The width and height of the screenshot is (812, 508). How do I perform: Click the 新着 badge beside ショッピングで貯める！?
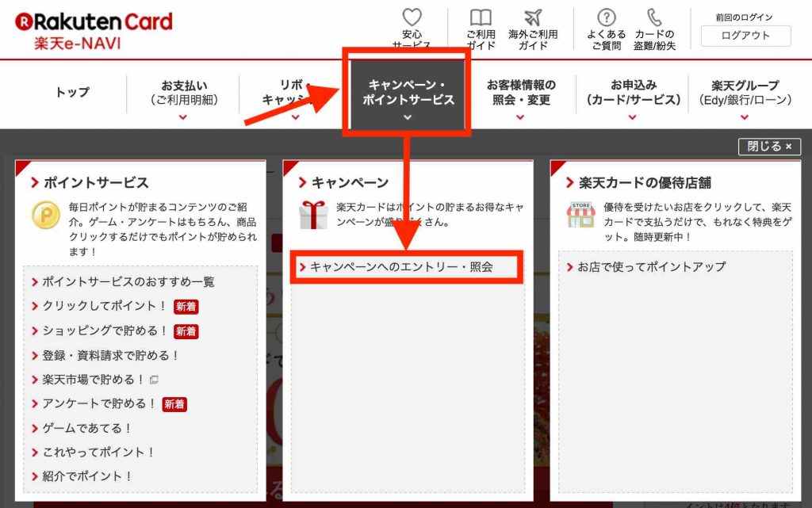pos(186,331)
